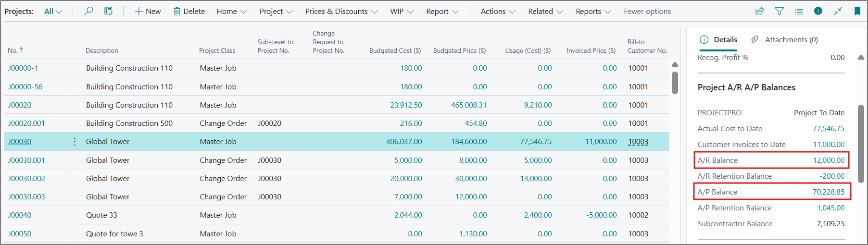The width and height of the screenshot is (868, 245).
Task: Open the filter pane funnel icon
Action: tap(780, 11)
